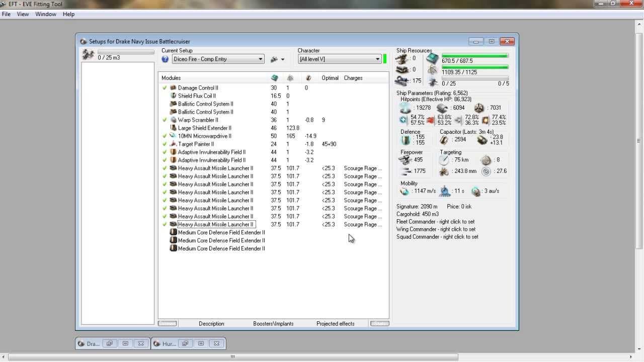Click the Warp Scrambler II module icon

pos(173,120)
